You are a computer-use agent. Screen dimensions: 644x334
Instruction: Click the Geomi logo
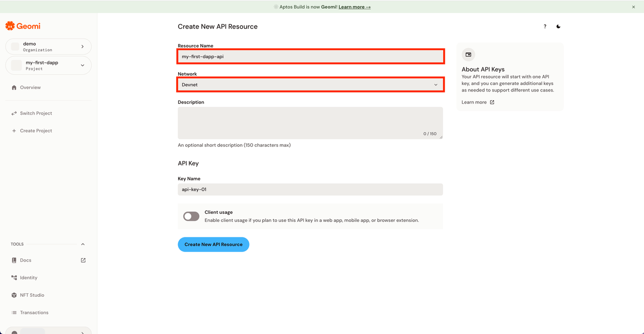[x=22, y=25]
